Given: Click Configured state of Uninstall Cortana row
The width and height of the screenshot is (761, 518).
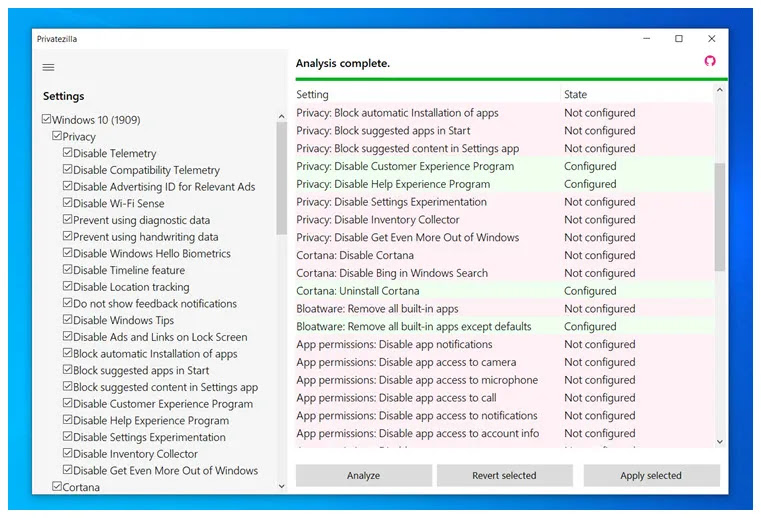Looking at the screenshot, I should (x=590, y=291).
